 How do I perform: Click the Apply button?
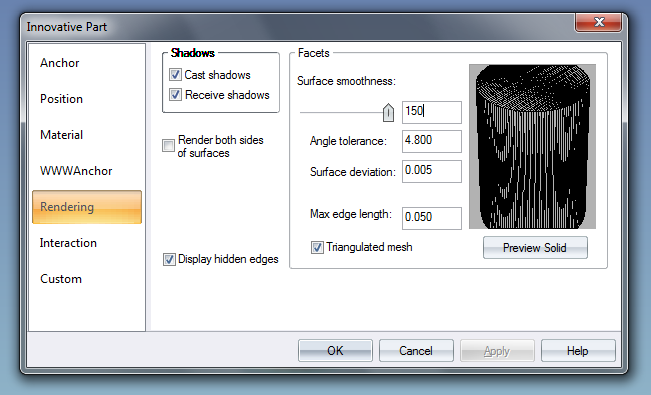[497, 351]
